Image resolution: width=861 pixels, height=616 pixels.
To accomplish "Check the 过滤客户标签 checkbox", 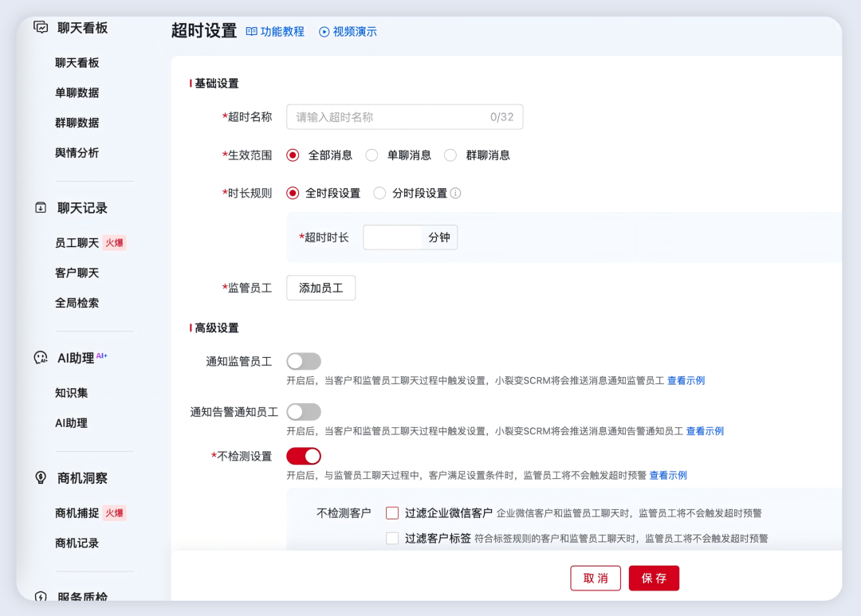I will pos(391,538).
